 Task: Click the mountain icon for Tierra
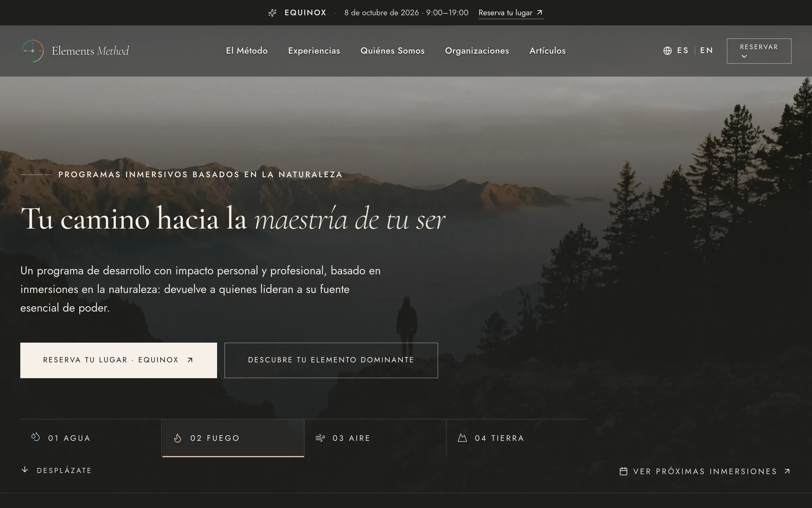pyautogui.click(x=462, y=438)
